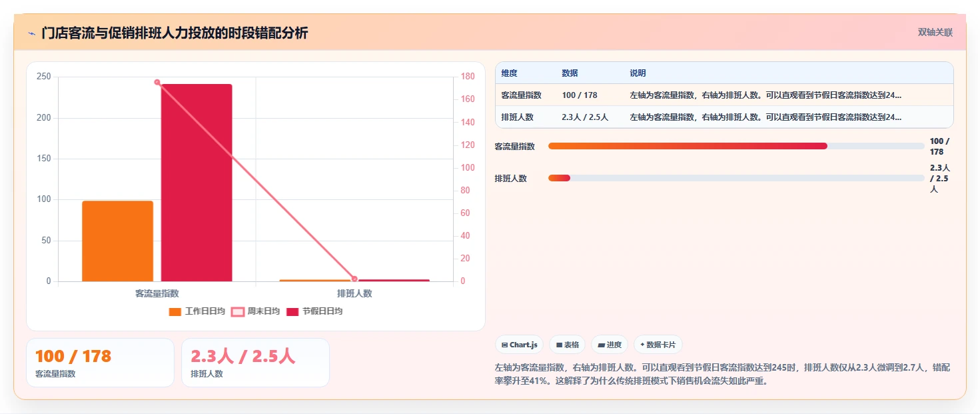Click the line point near 排班人数 baseline

(354, 279)
